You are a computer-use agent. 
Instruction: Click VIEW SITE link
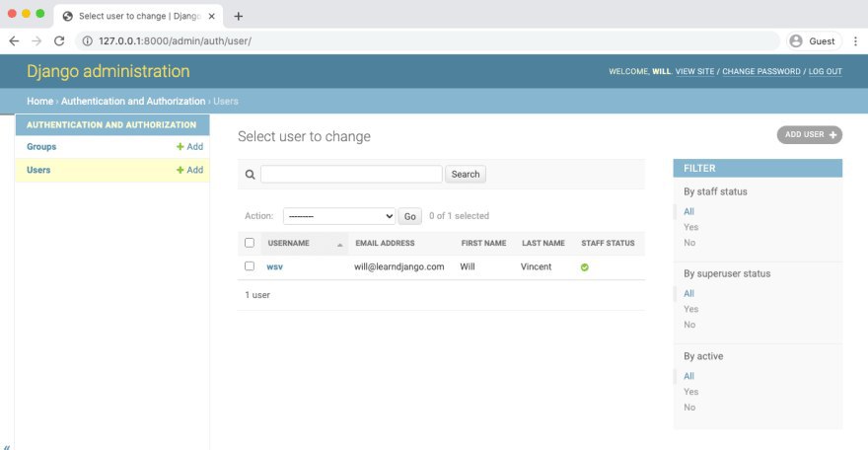(694, 71)
